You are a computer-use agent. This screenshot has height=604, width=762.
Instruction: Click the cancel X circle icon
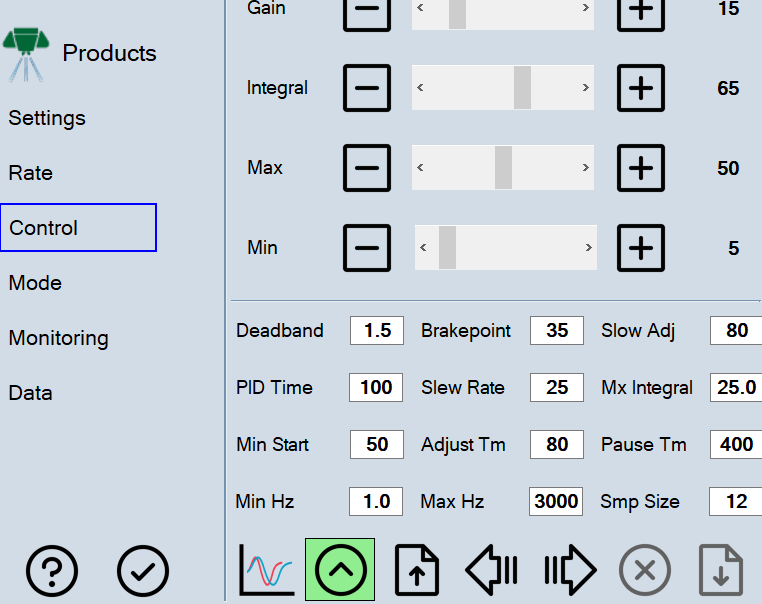tap(645, 570)
